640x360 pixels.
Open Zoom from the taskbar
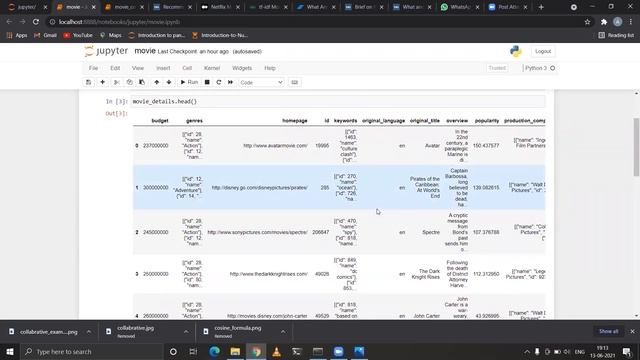coord(338,351)
